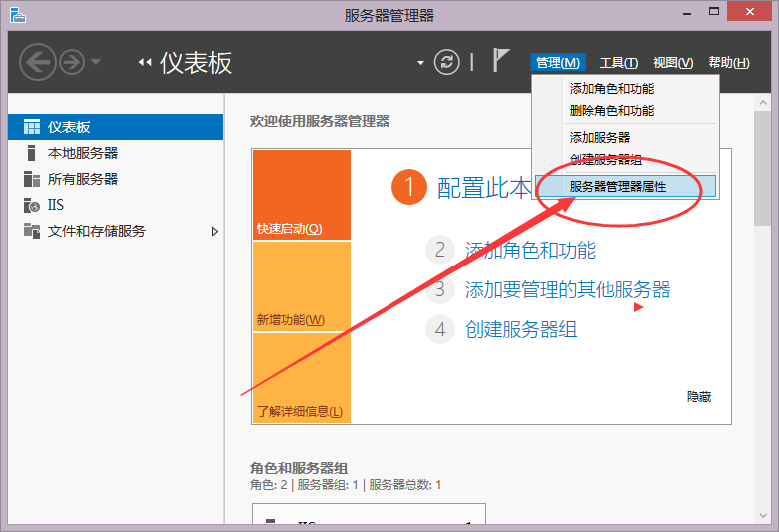Click the breadcrumb double-arrow before 仪表板
Image resolution: width=779 pixels, height=532 pixels.
pos(145,63)
